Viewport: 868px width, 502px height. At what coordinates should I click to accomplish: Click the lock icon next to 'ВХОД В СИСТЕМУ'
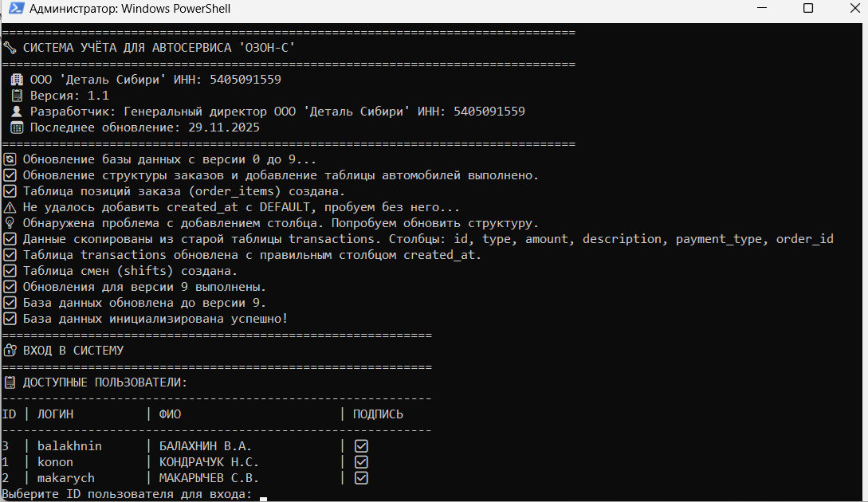coord(10,351)
